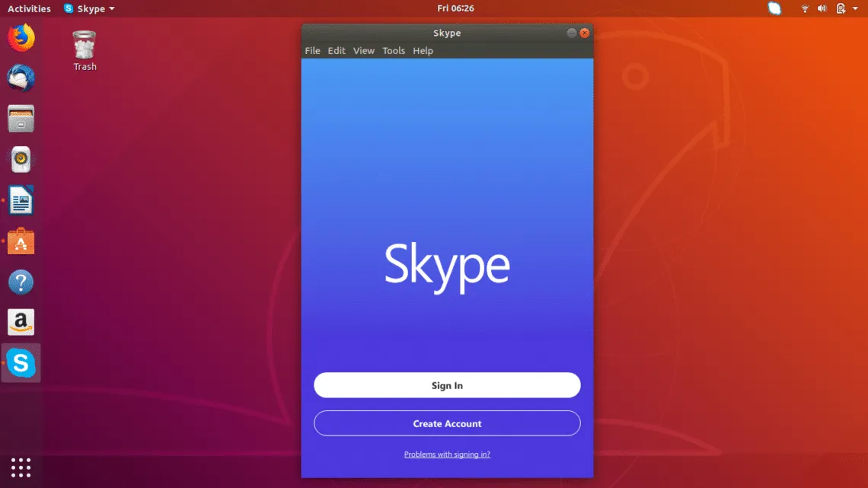Click the Skype tray icon in top bar
The image size is (868, 488).
(x=774, y=9)
